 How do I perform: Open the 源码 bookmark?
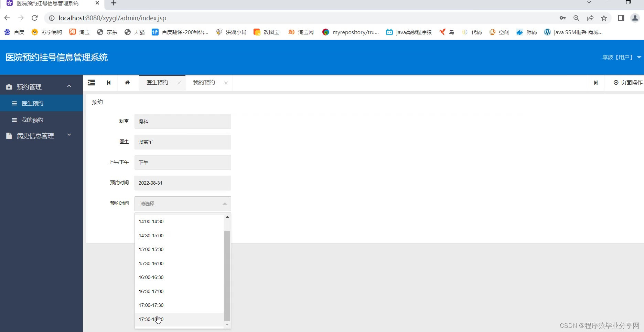pyautogui.click(x=527, y=32)
